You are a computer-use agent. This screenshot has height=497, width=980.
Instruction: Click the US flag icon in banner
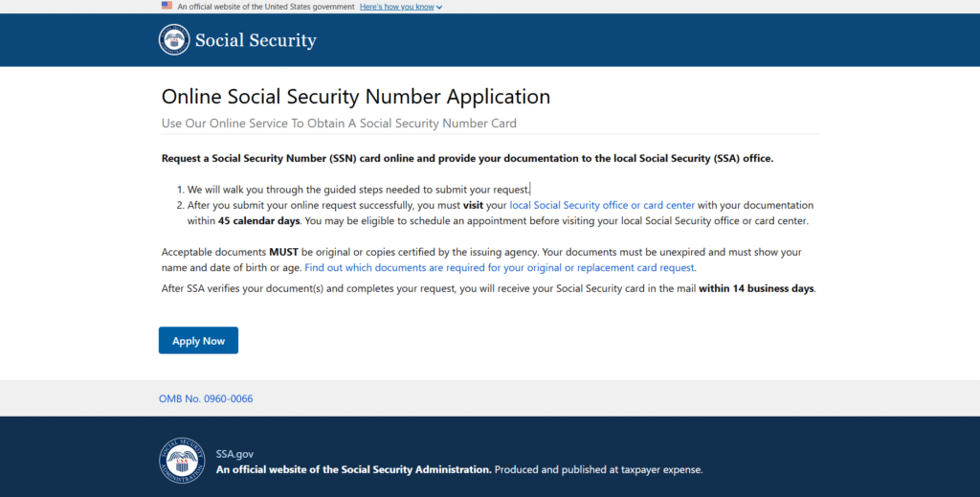[x=167, y=6]
